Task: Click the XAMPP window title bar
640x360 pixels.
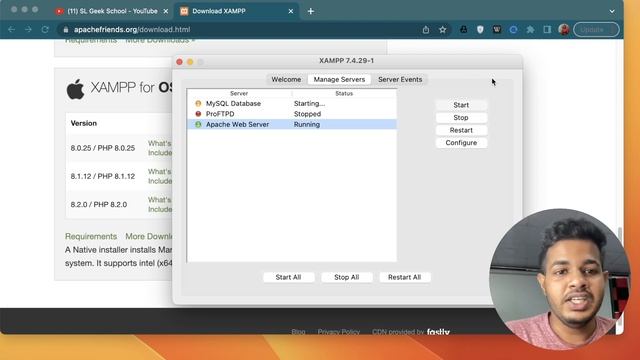Action: (x=347, y=61)
